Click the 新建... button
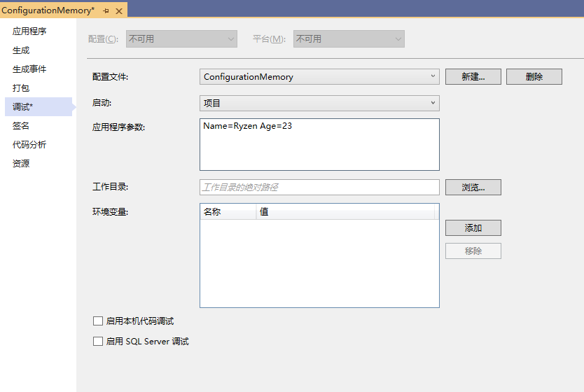The width and height of the screenshot is (584, 392). pyautogui.click(x=473, y=77)
